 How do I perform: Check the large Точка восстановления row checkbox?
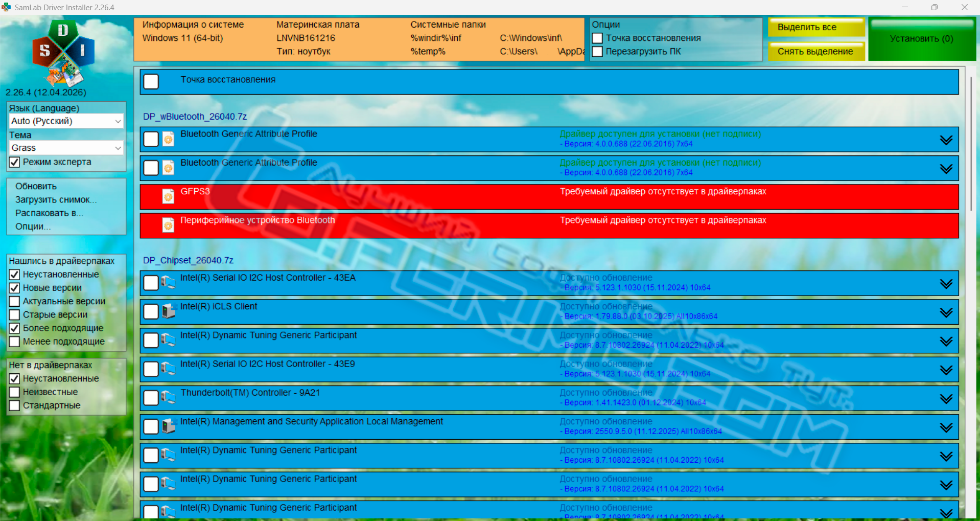pos(151,81)
